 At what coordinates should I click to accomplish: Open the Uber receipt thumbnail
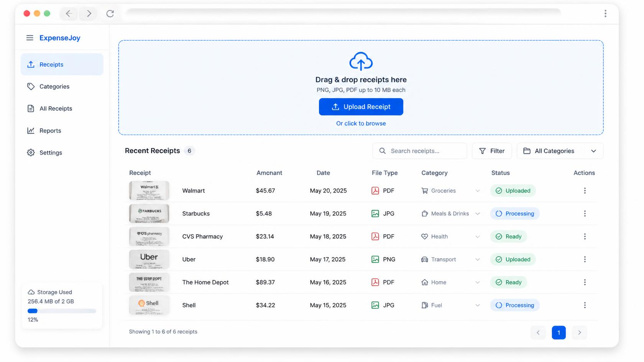pyautogui.click(x=149, y=259)
